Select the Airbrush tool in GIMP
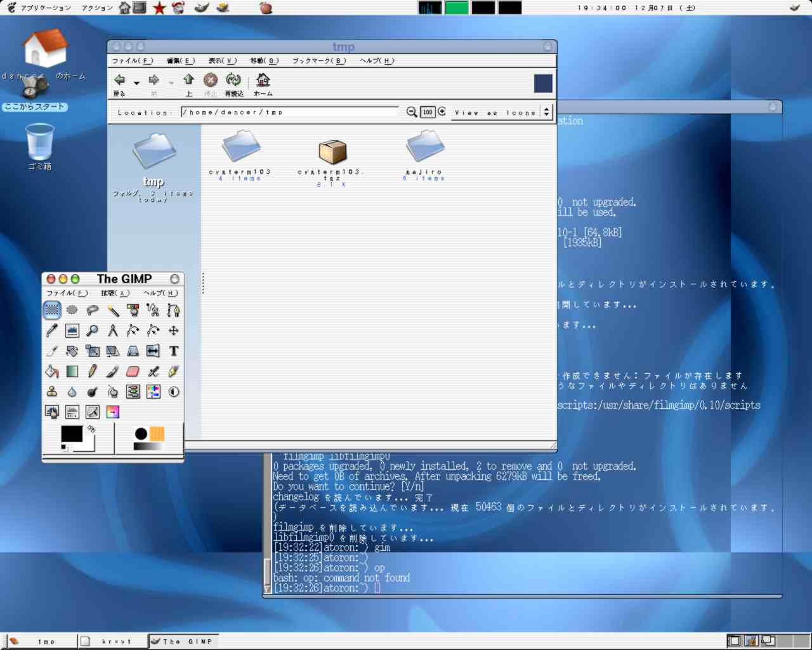This screenshot has height=650, width=812. (x=154, y=371)
